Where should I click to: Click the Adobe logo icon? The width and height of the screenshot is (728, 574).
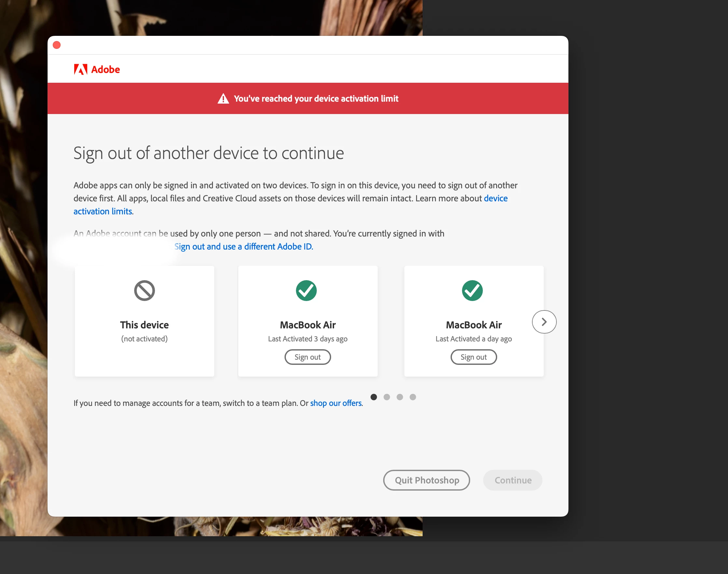click(x=81, y=69)
